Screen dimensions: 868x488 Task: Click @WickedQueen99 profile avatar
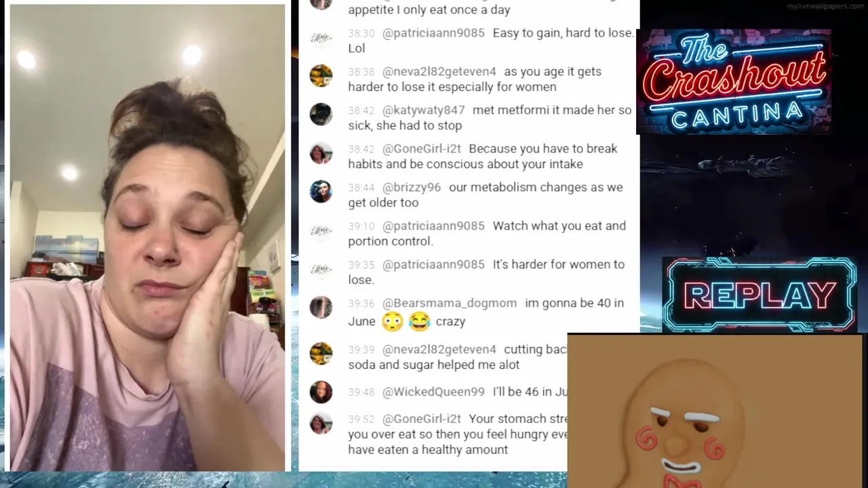[x=321, y=392]
